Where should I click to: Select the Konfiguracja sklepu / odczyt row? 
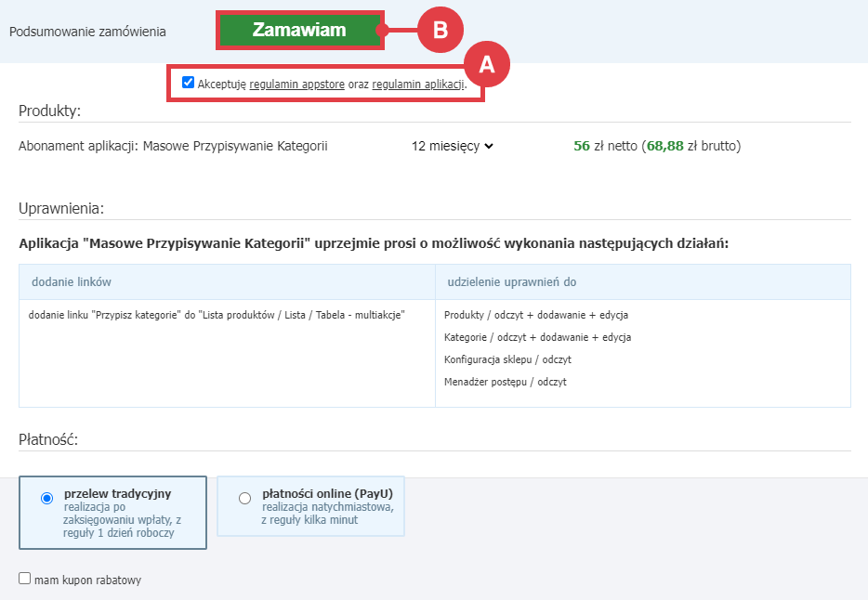507,359
